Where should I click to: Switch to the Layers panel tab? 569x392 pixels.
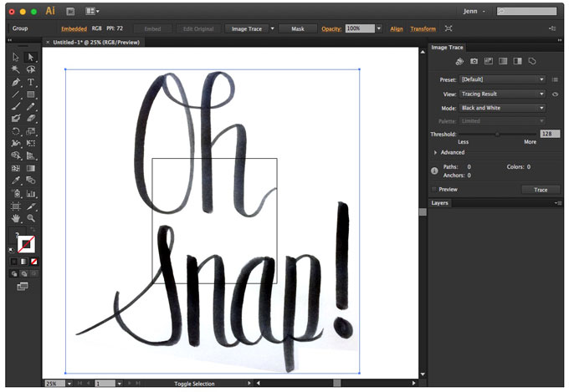pyautogui.click(x=440, y=203)
